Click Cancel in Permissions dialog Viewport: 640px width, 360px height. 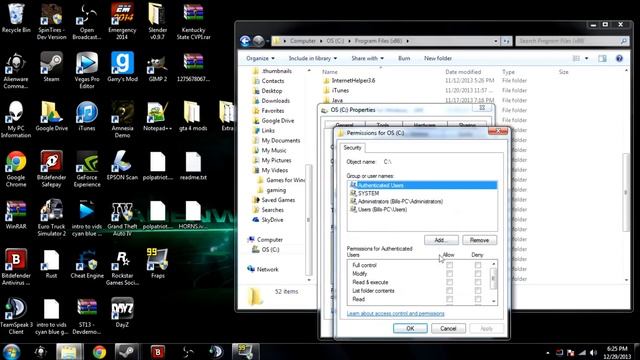click(448, 329)
